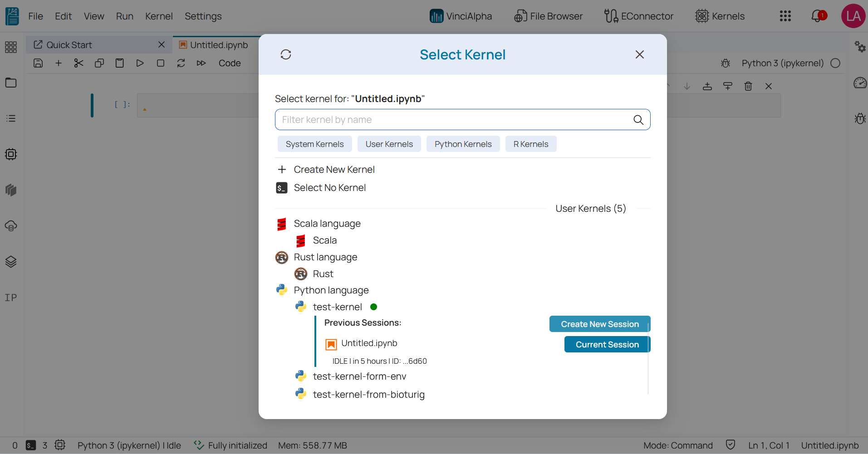Filter by R Kernels
Screen dimensions: 868x454
pyautogui.click(x=531, y=144)
